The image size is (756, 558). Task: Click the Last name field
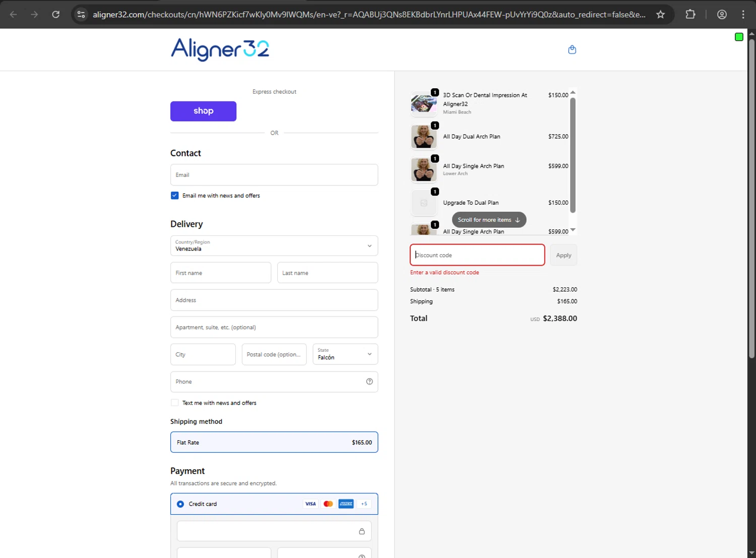click(328, 273)
